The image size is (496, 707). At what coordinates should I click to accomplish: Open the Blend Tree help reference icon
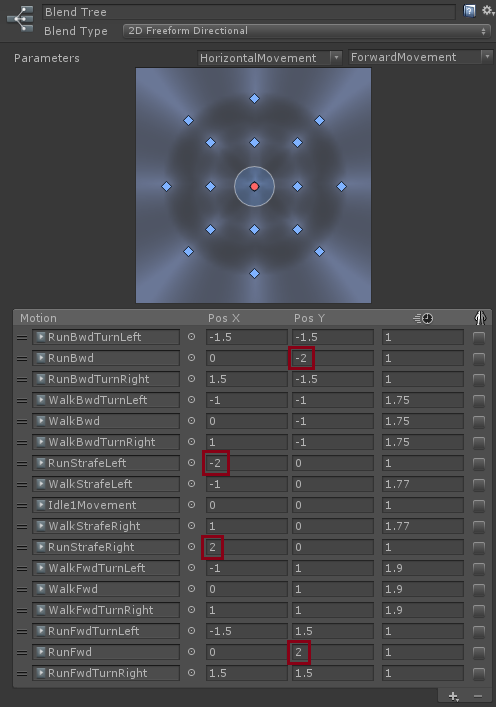(x=469, y=11)
